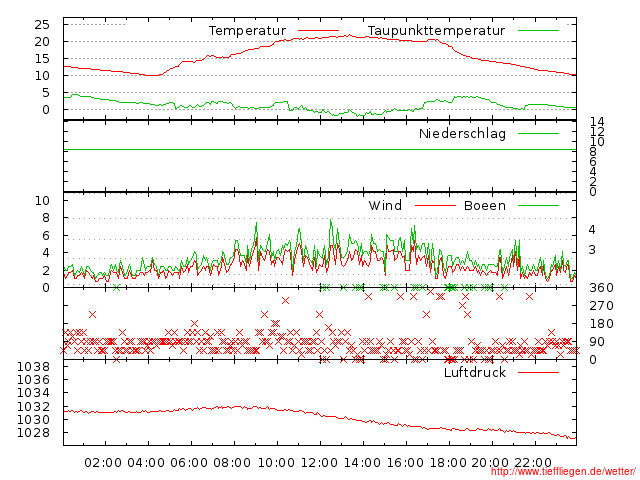Click the 270 wind direction axis value
The image size is (640, 480).
601,306
